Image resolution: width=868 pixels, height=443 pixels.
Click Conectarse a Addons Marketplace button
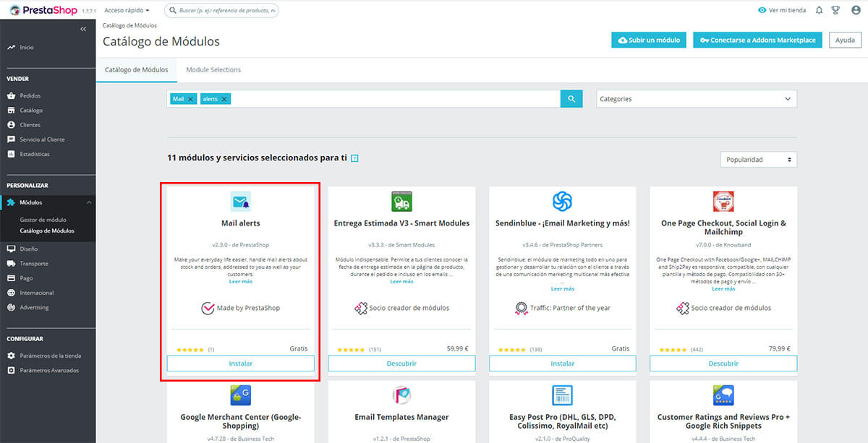click(757, 40)
